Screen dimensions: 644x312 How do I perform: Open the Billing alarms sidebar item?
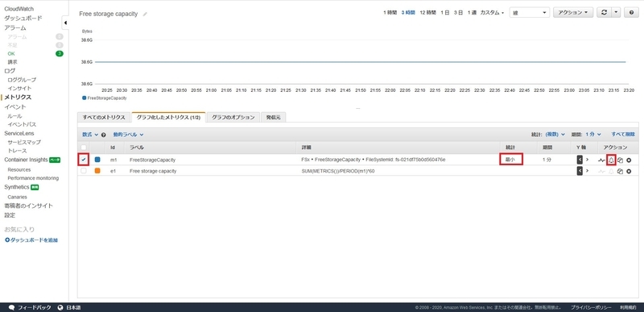(x=12, y=62)
